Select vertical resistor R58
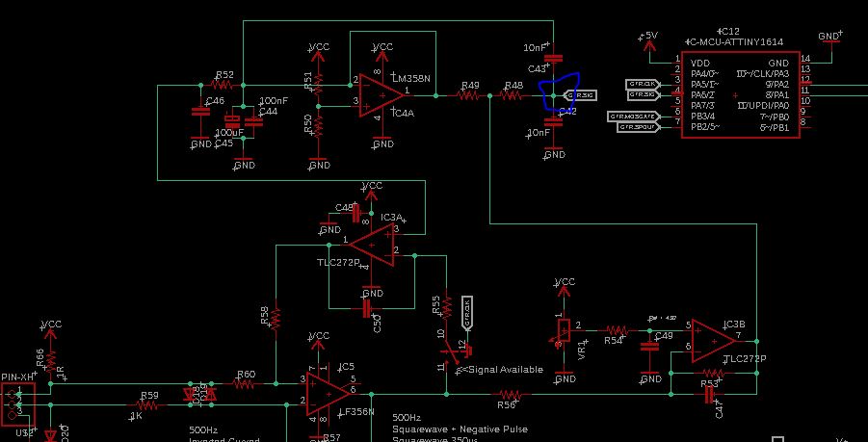Screen dimensions: 868x442 276,319
